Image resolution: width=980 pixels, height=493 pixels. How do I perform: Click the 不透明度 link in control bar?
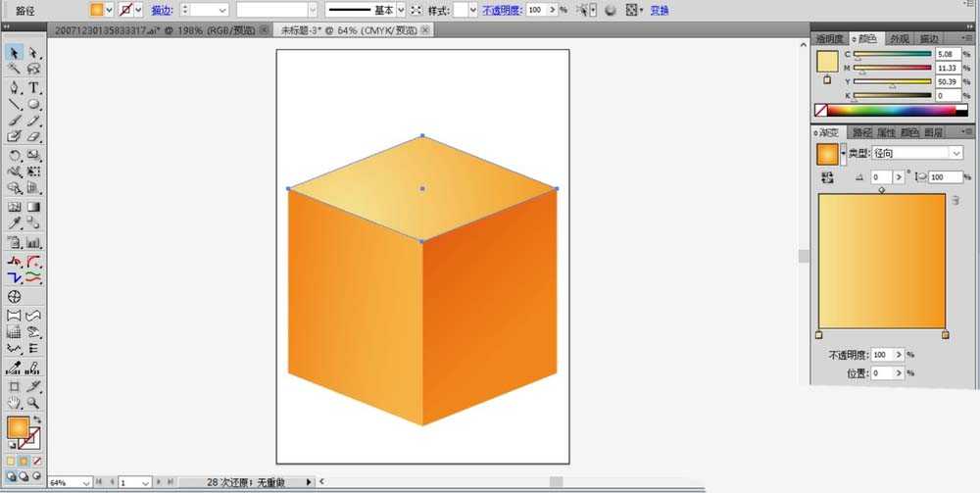(x=501, y=10)
